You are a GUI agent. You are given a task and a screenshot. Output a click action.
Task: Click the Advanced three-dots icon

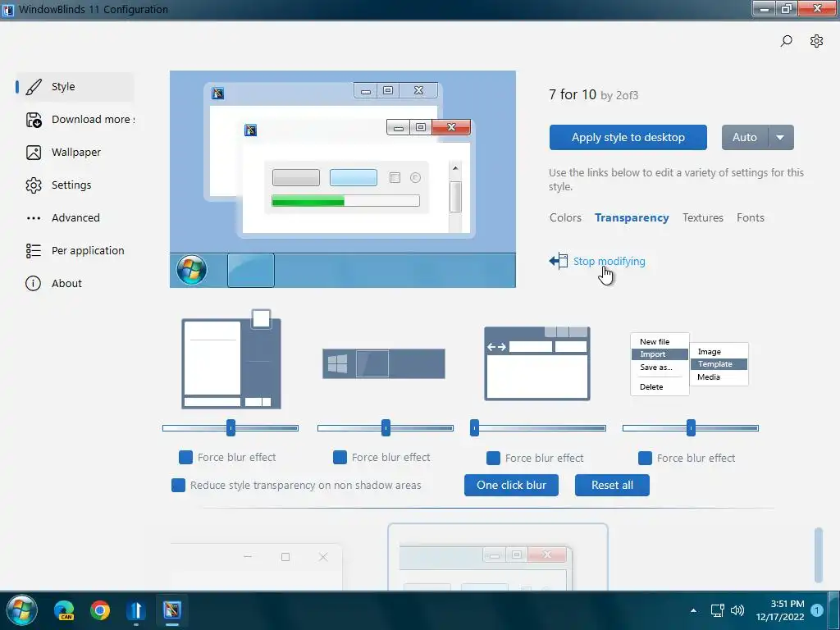[x=33, y=218]
